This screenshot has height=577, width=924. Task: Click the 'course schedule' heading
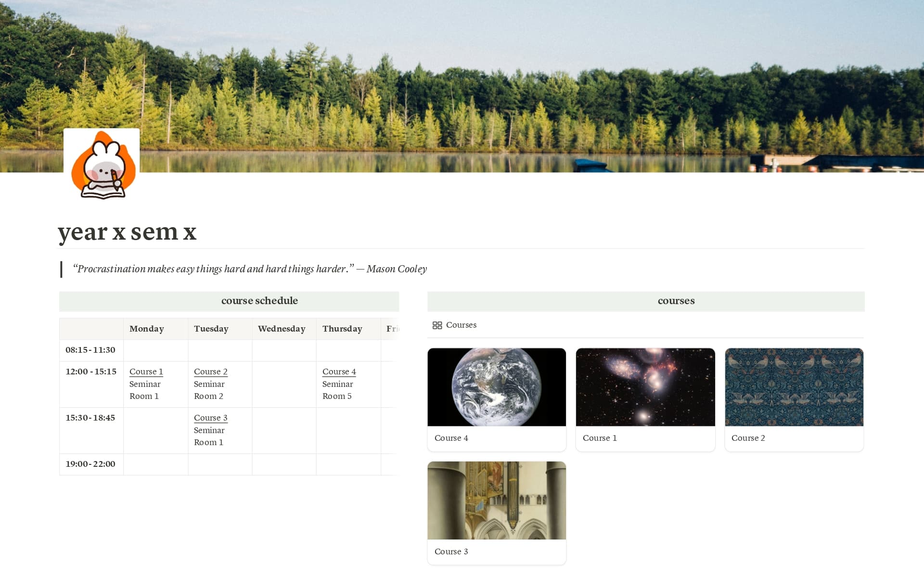259,301
